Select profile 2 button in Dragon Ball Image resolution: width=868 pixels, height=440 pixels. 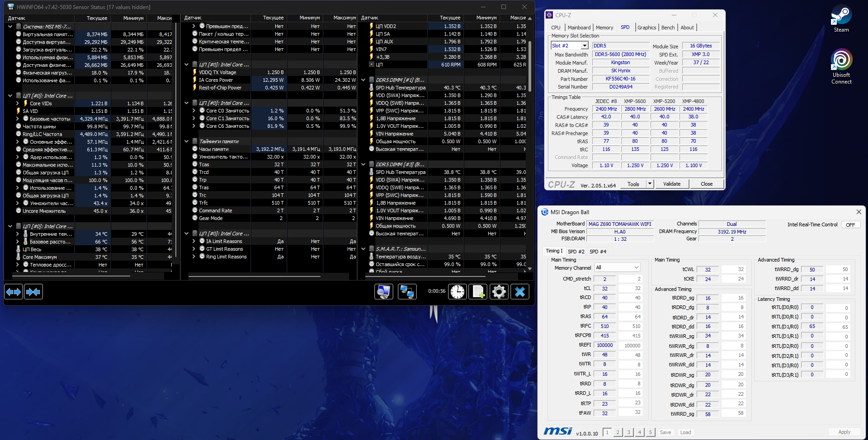coord(618,432)
